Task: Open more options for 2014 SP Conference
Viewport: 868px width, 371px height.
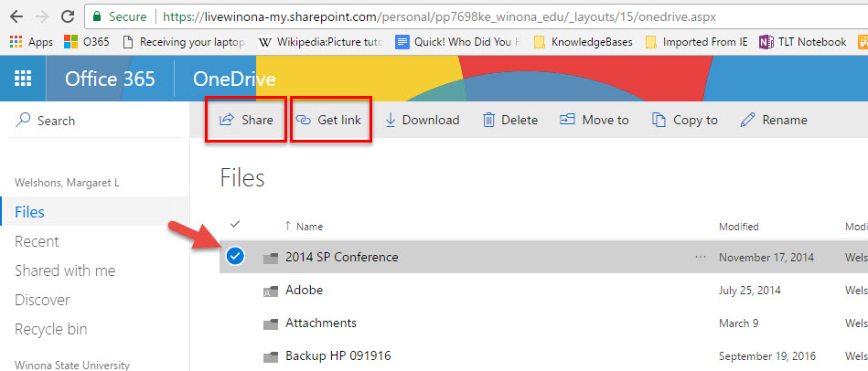Action: point(701,257)
